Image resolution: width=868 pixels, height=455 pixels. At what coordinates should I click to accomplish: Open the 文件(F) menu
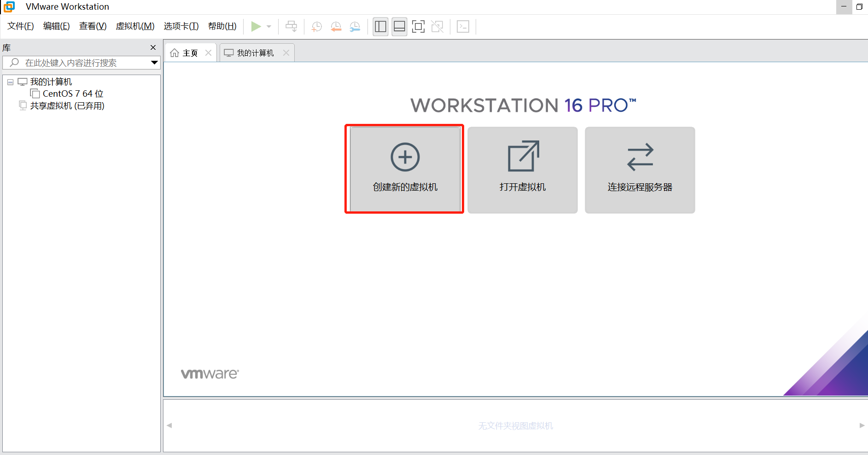tap(21, 26)
